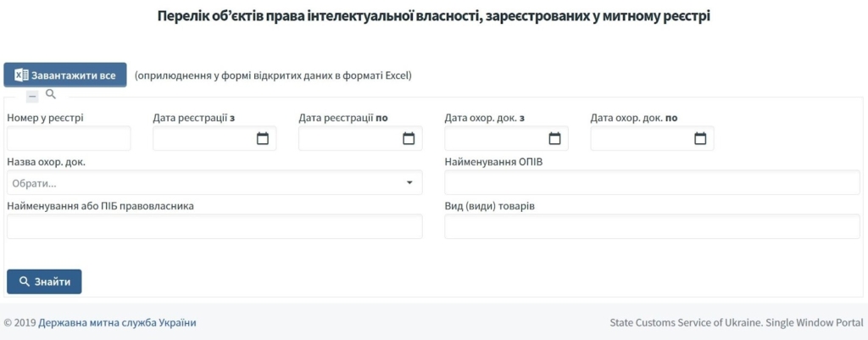Click the page heading Перелік об'єктів права
Viewport: 868px width, 340px height.
[434, 15]
